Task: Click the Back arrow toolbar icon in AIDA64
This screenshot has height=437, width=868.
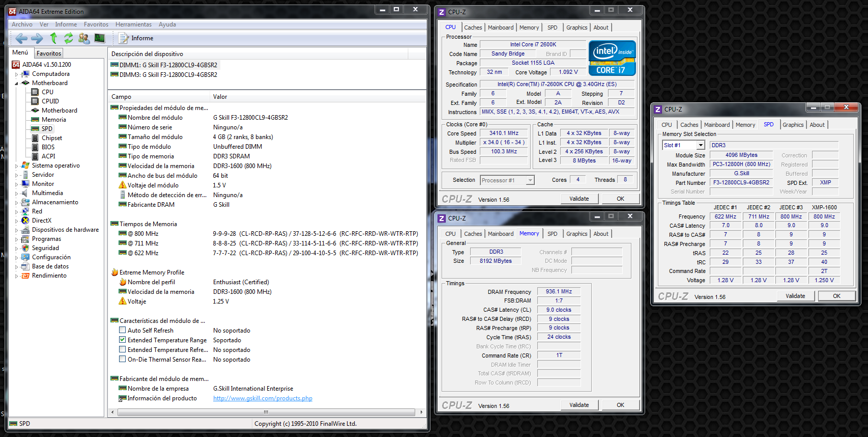Action: [21, 38]
